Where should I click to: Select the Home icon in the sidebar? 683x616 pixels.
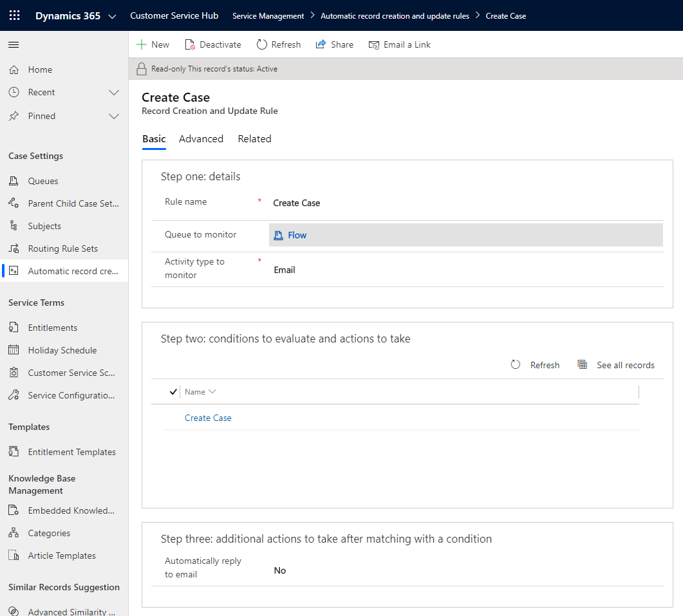pyautogui.click(x=13, y=69)
